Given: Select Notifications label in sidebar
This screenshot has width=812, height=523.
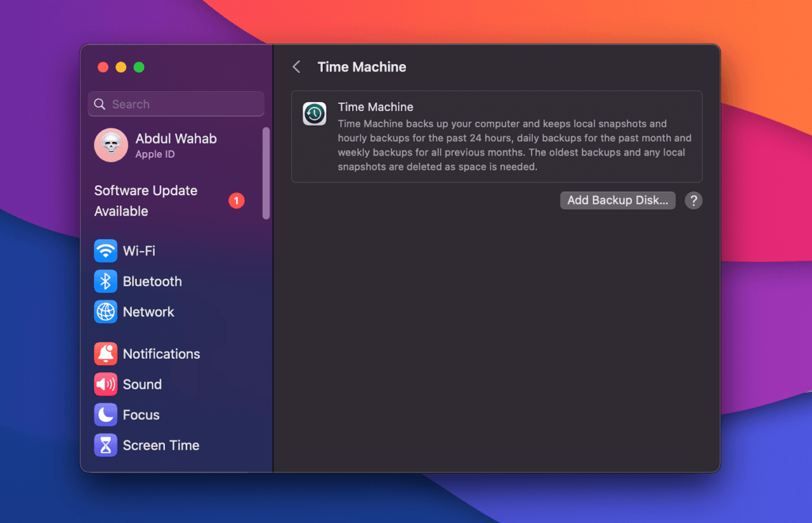Looking at the screenshot, I should coord(161,354).
